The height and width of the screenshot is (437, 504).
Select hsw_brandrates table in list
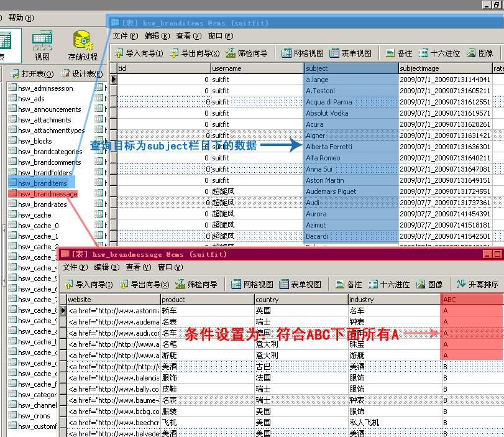[x=38, y=205]
